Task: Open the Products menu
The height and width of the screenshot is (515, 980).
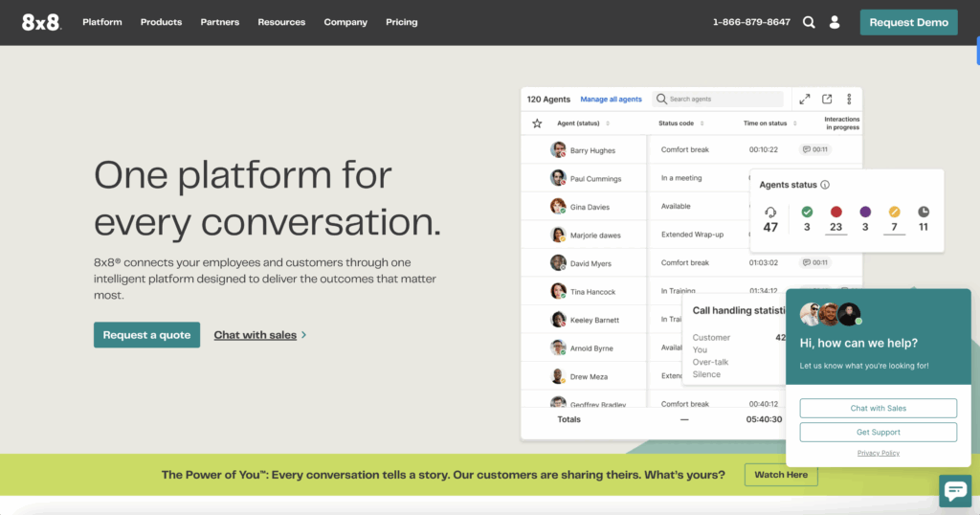Action: 161,22
